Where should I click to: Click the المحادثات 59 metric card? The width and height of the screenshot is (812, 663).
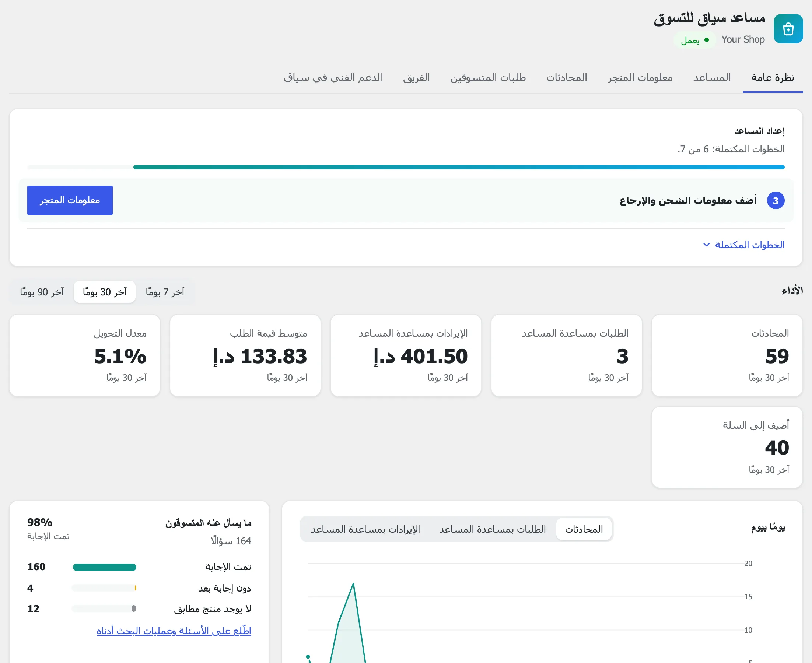coord(727,355)
